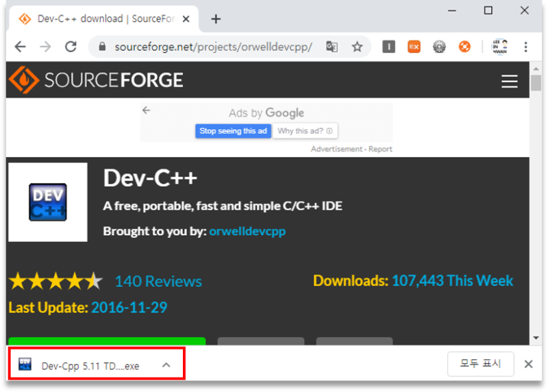
Task: Click the Dev-C++ project logo thumbnail
Action: pos(48,202)
